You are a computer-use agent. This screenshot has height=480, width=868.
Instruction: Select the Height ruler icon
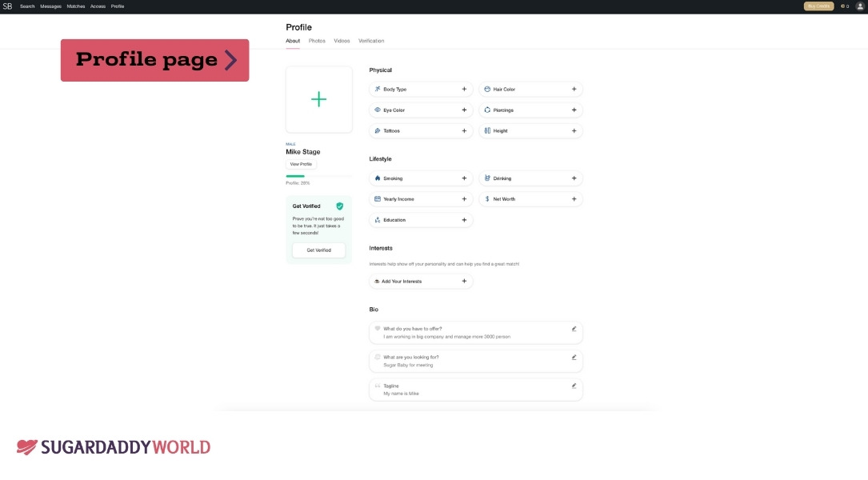pos(487,130)
